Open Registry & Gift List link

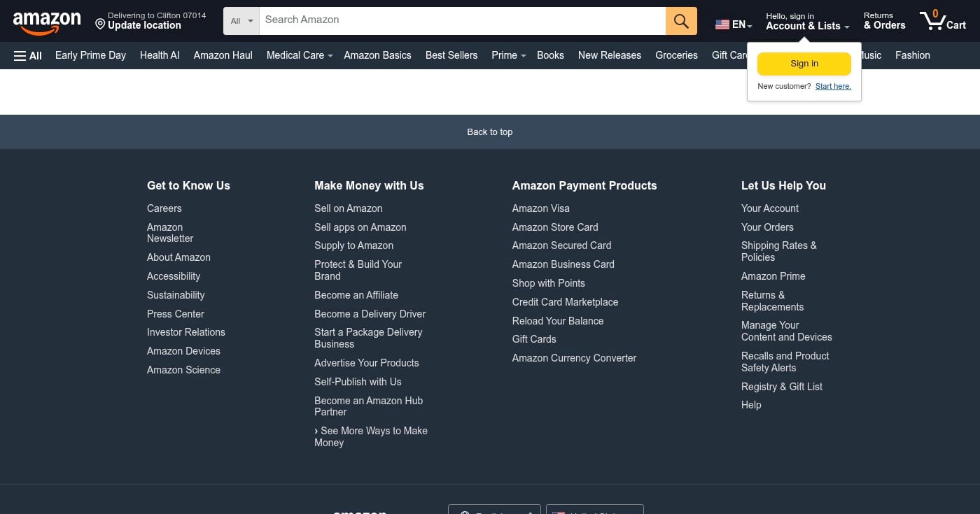click(782, 387)
